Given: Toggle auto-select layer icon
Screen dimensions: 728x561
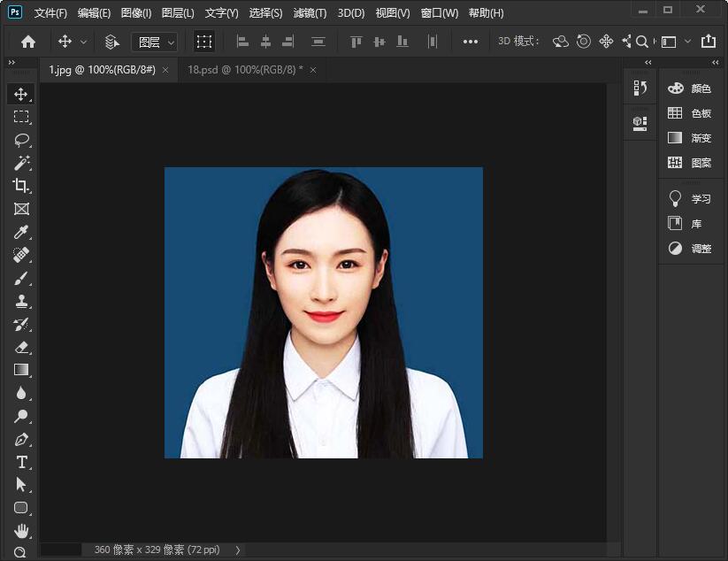Looking at the screenshot, I should coord(112,42).
